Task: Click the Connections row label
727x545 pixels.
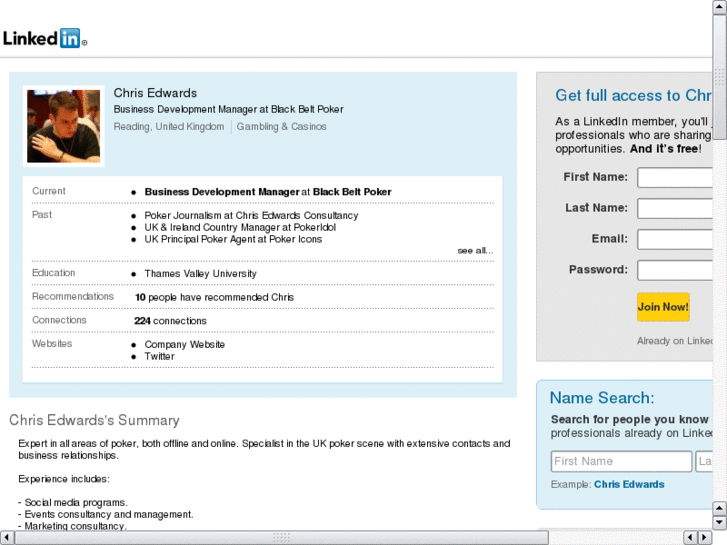Action: [59, 320]
